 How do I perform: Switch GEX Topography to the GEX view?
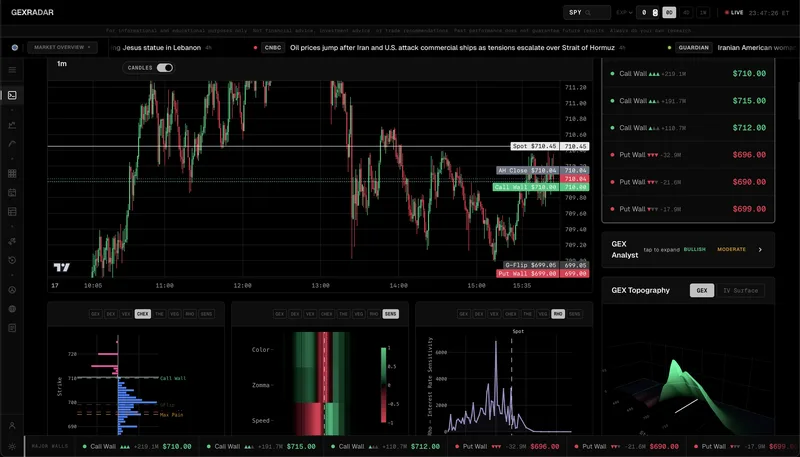pyautogui.click(x=702, y=290)
